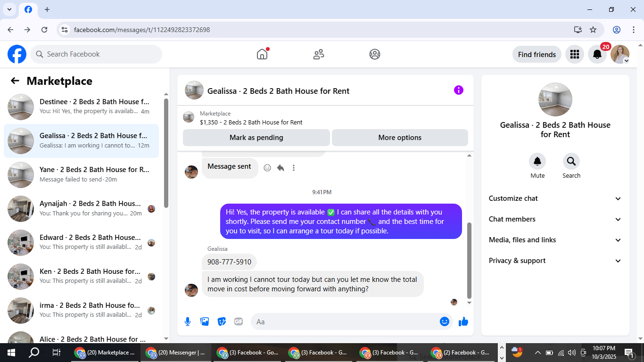Click Find friends button
Viewport: 644px width, 362px height.
[537, 54]
